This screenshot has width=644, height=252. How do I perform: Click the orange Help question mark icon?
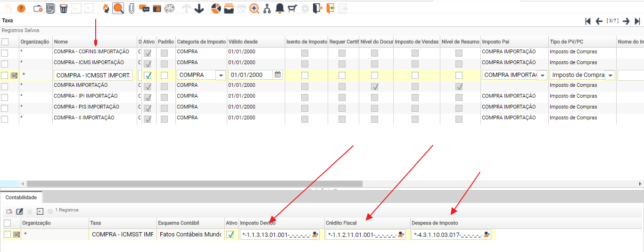point(21,8)
